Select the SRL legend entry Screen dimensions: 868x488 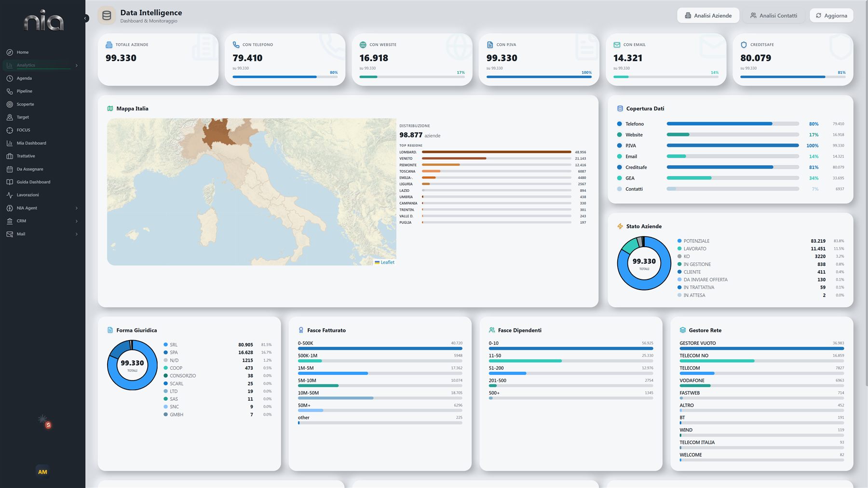[x=217, y=345]
